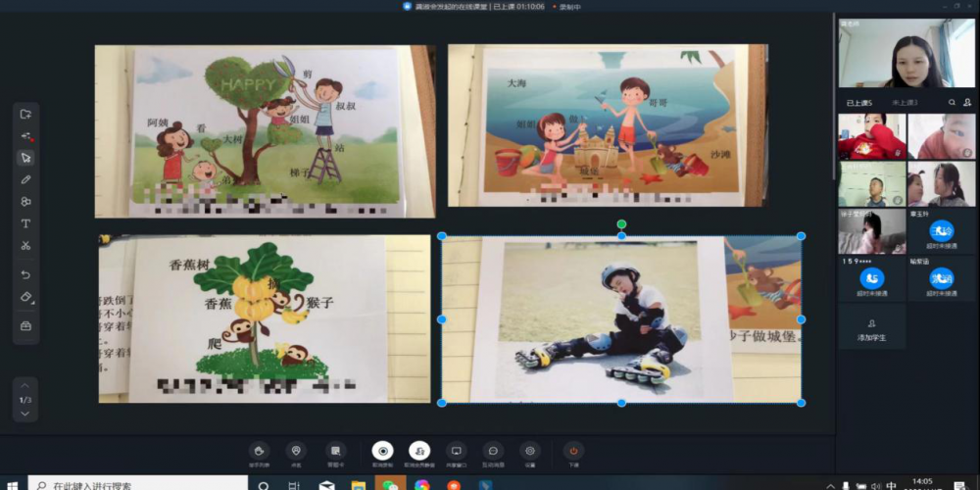Select the pencil drawing tool
980x490 pixels.
pyautogui.click(x=25, y=179)
